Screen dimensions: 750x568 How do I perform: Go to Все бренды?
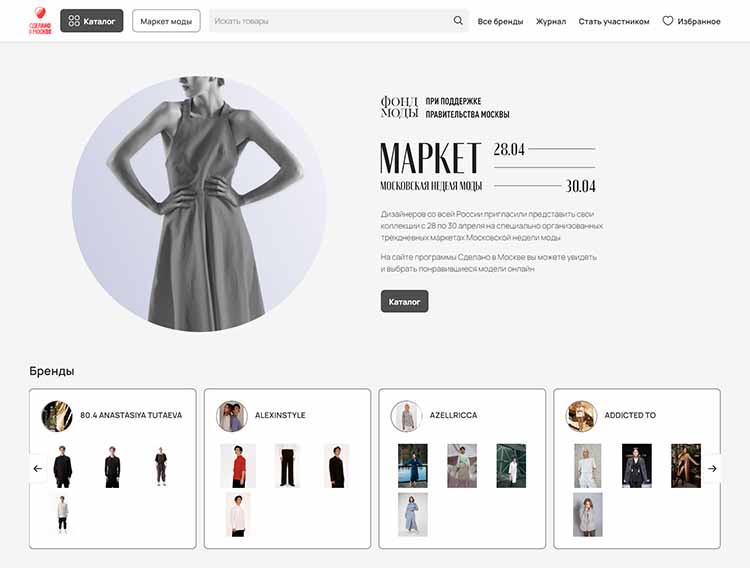coord(500,22)
